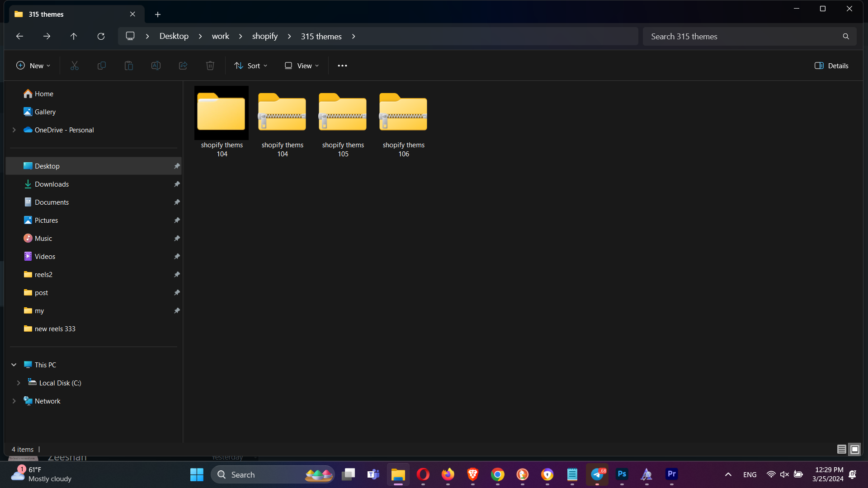
Task: Open Premiere Pro from the taskbar
Action: pos(672,474)
